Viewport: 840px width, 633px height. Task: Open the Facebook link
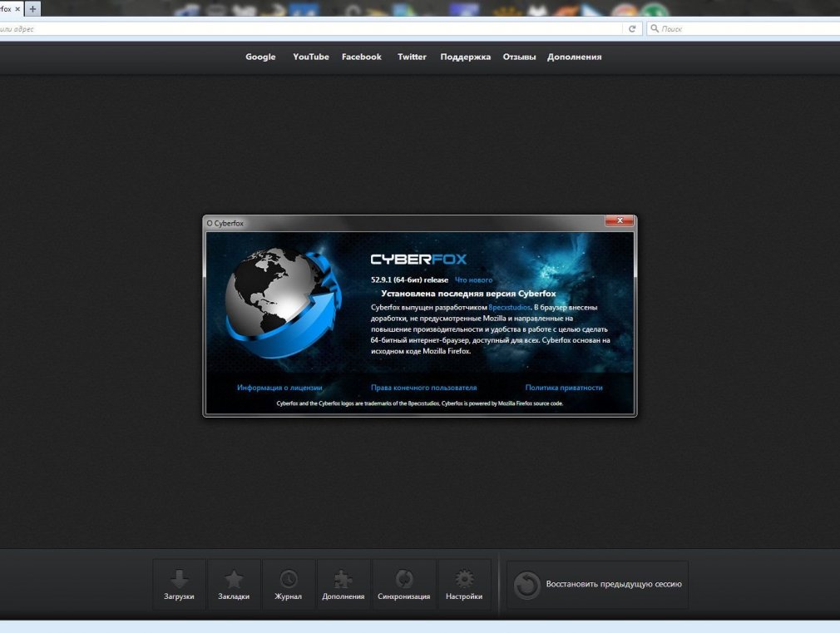tap(362, 57)
